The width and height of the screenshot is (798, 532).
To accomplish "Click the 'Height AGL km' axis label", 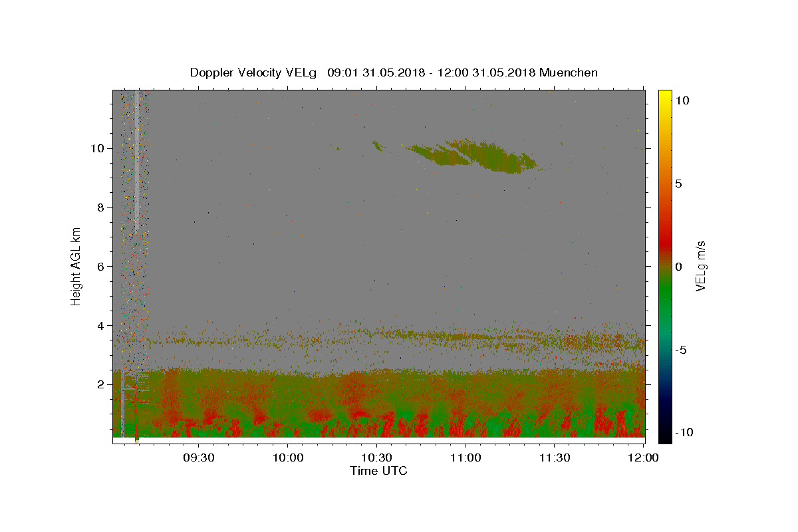I will [x=76, y=267].
